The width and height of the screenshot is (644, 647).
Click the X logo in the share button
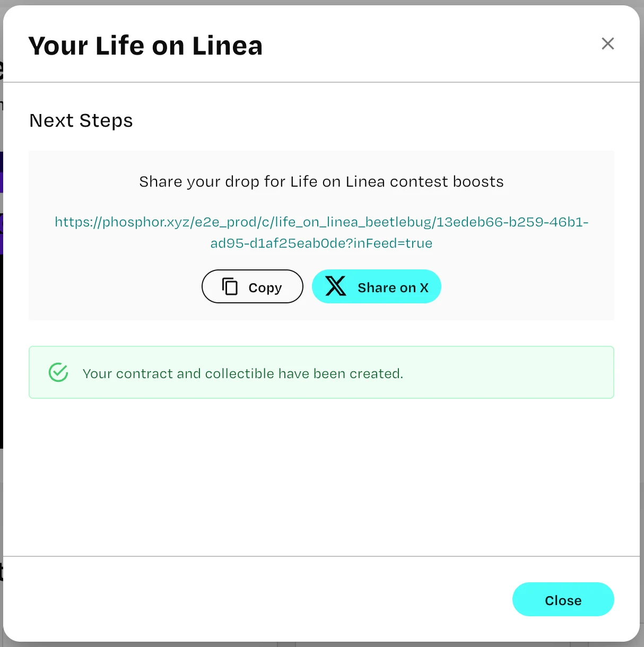point(335,286)
